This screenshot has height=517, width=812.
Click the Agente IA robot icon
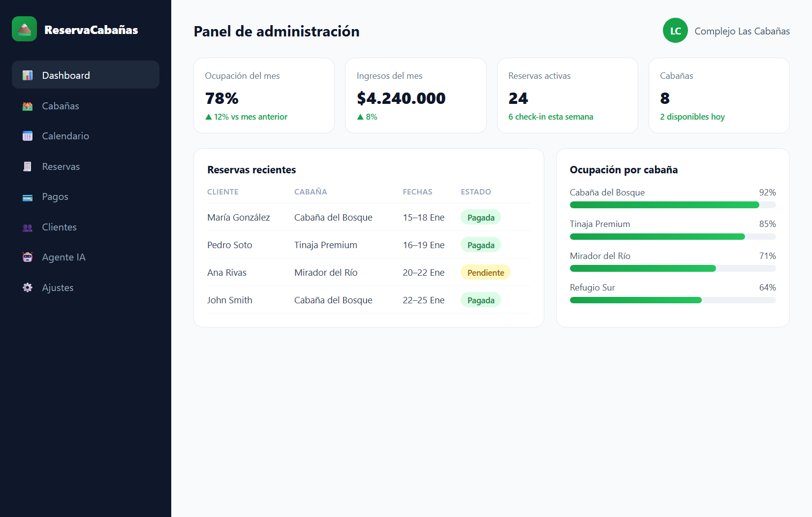28,257
